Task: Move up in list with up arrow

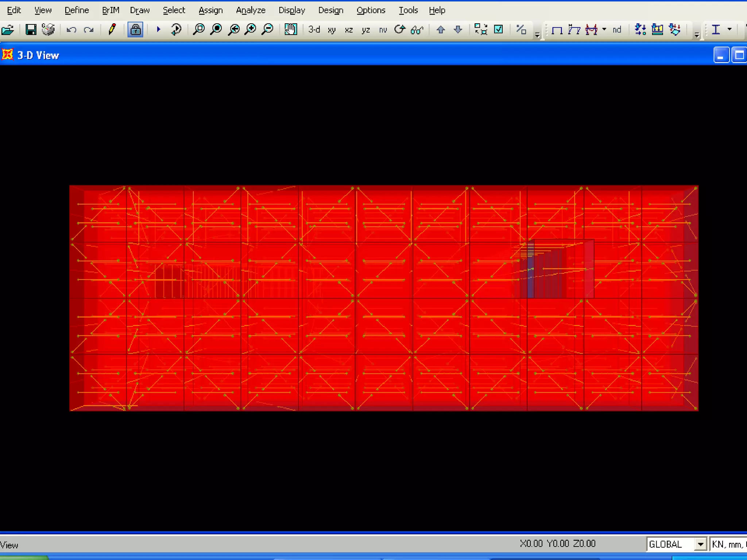Action: tap(441, 30)
